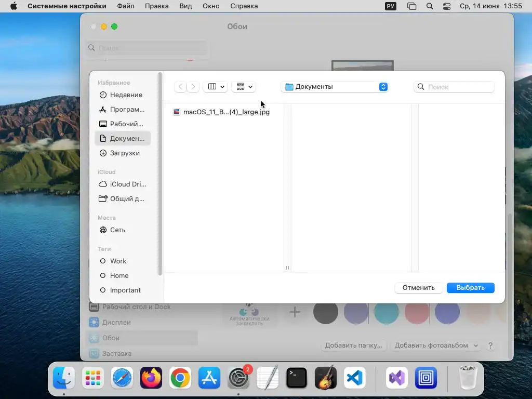Click Выбрать button

(470, 288)
